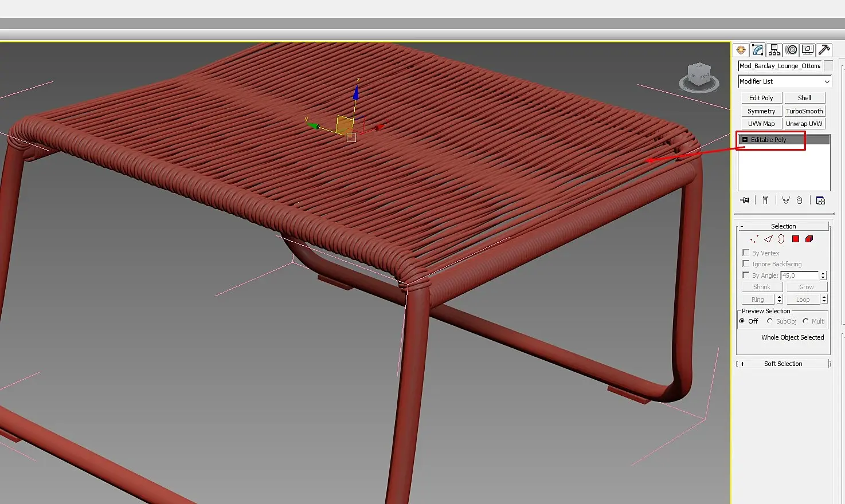This screenshot has height=504, width=845.
Task: Add the Edit Poly modifier
Action: click(x=761, y=98)
